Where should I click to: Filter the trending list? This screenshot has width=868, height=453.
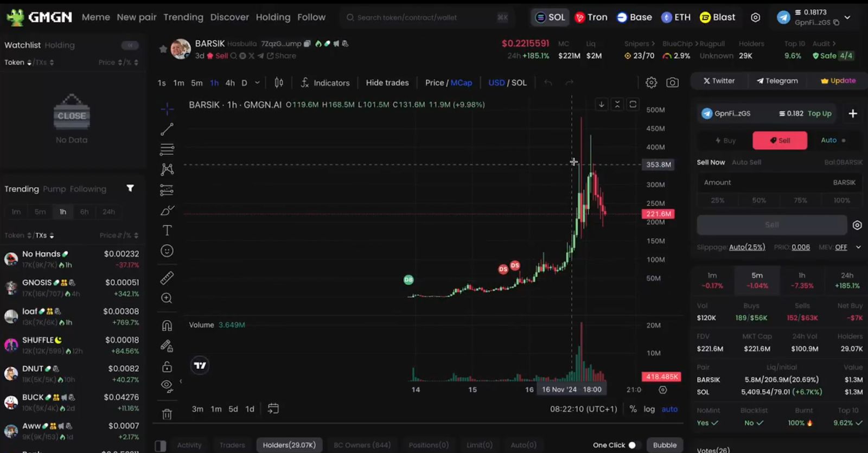pos(130,188)
